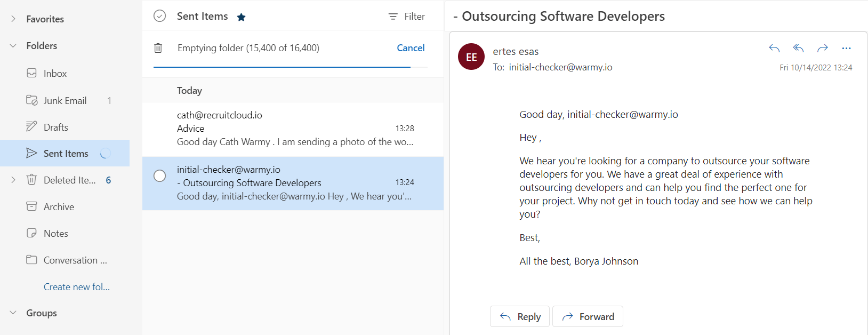Click the Junk Email folder icon
Screen dimensions: 868x335
[x=32, y=100]
